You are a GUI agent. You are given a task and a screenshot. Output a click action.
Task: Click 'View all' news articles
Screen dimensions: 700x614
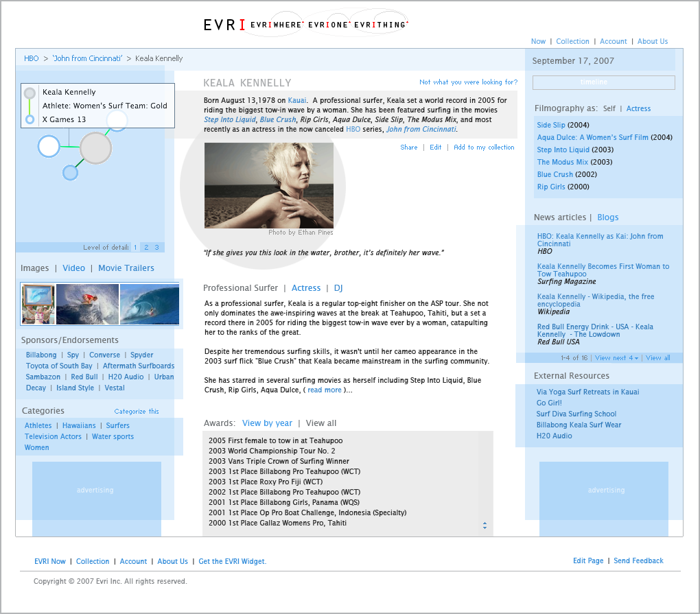[x=657, y=358]
